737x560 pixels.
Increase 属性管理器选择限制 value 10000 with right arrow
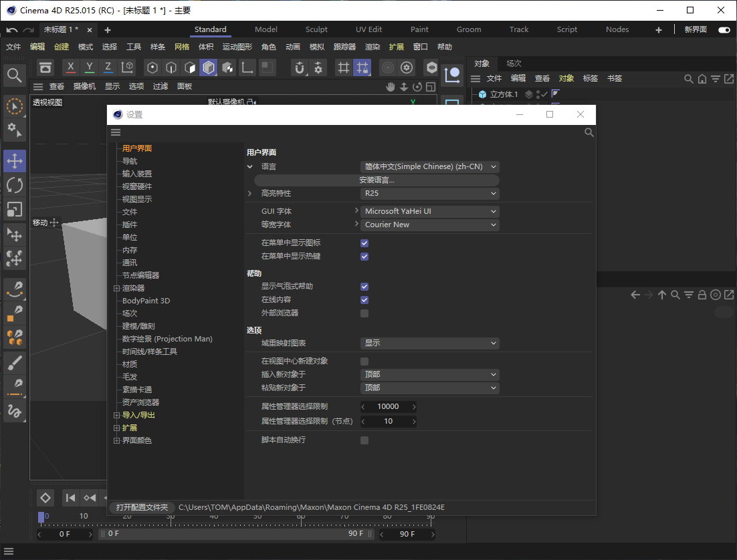click(414, 407)
